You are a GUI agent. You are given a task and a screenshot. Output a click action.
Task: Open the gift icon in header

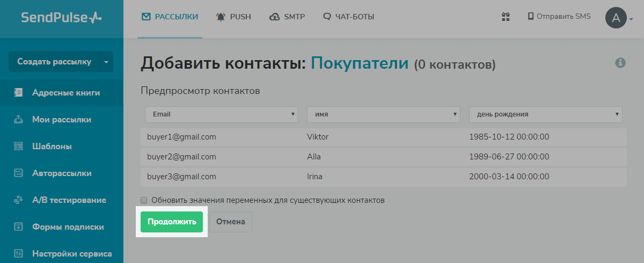coord(506,17)
